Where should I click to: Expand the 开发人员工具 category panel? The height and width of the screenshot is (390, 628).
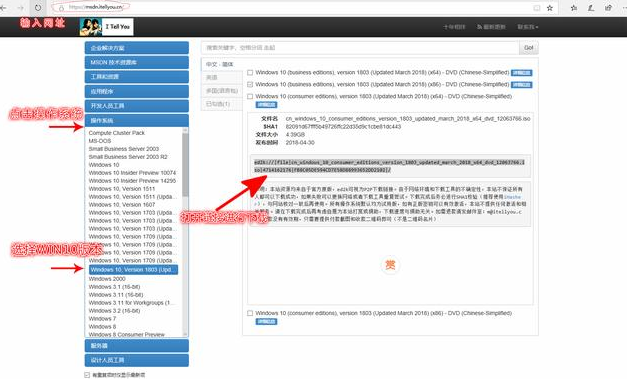pos(137,106)
